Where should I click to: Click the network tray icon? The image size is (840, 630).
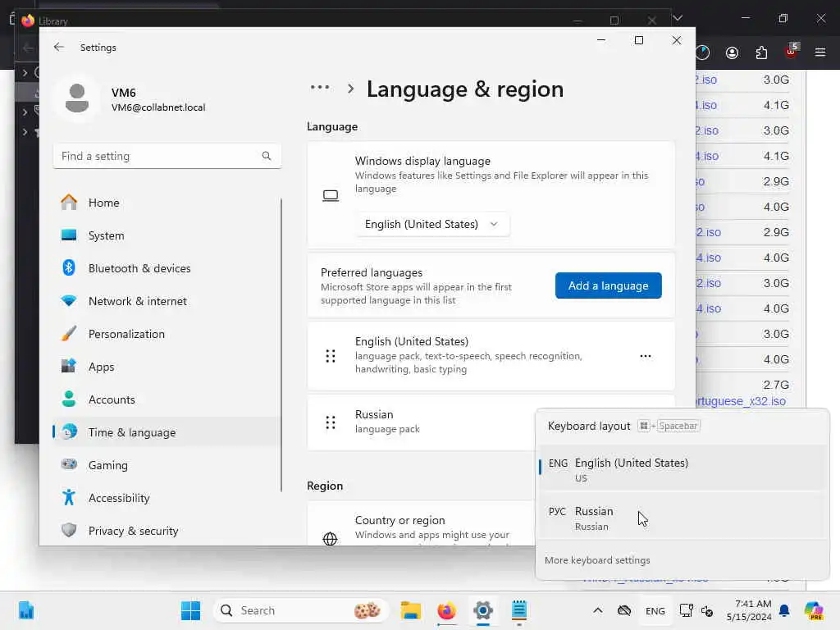point(687,610)
